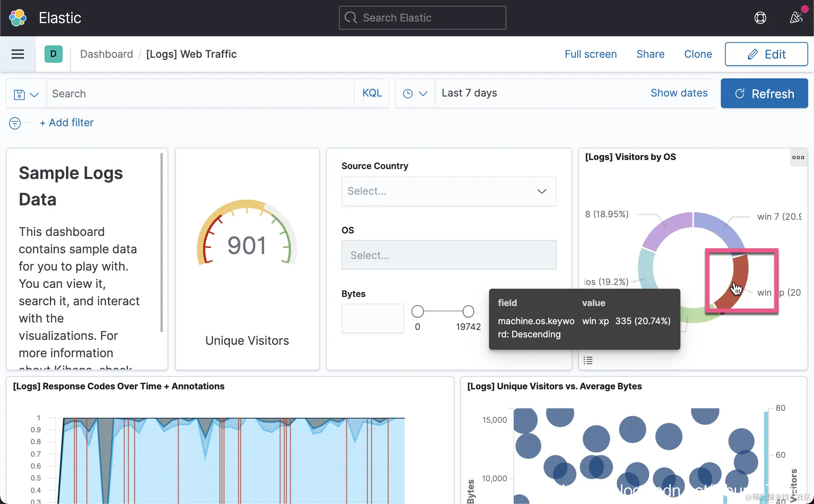
Task: Click the Edit dashboard button
Action: [766, 54]
